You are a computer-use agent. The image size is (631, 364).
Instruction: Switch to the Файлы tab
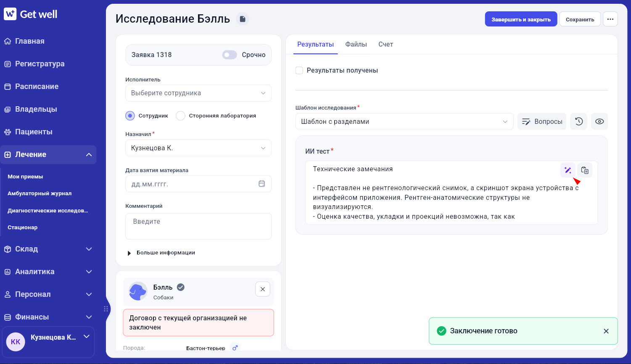point(356,44)
